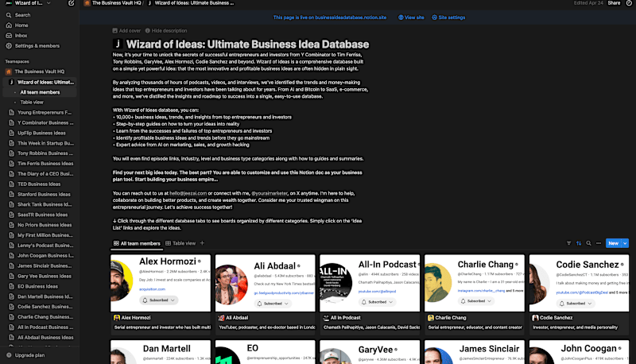The height and width of the screenshot is (364, 636).
Task: Open Shark Tank Business page
Action: click(39, 204)
